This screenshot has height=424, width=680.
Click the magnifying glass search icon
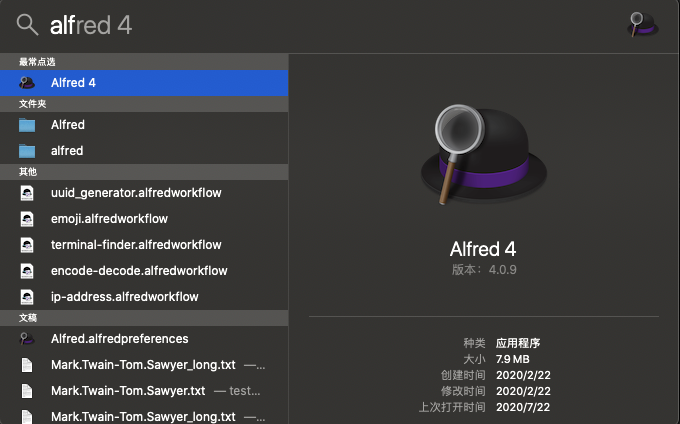(x=27, y=24)
